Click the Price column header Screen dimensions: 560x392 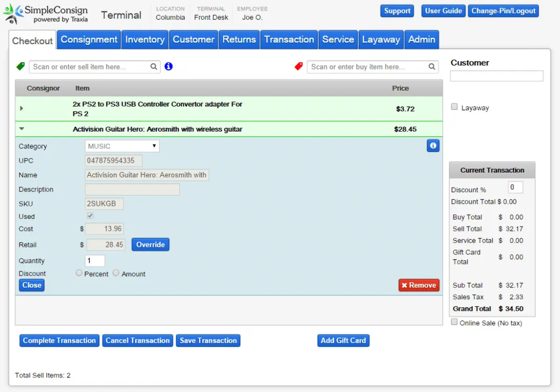click(400, 88)
